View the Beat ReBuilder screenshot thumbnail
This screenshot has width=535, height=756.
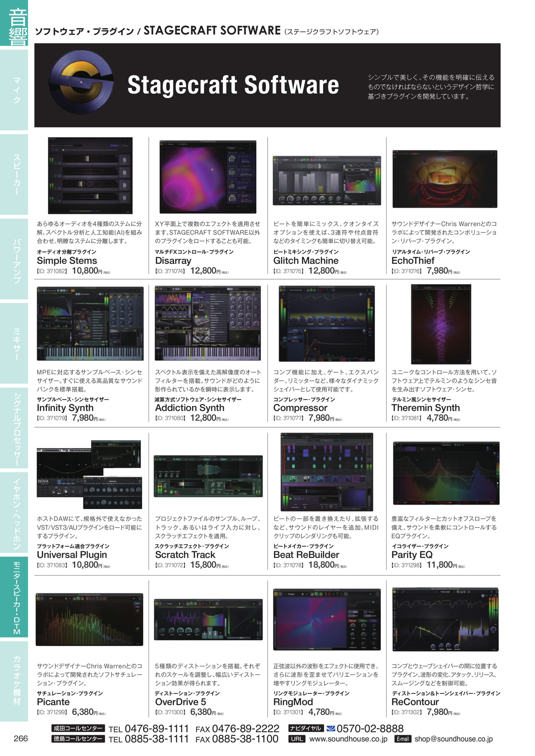click(327, 472)
